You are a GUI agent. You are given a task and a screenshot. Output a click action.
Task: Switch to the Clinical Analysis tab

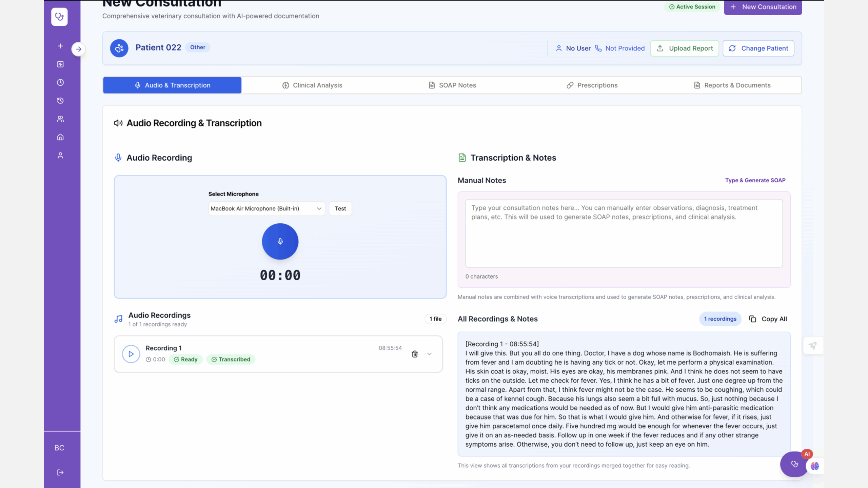[312, 85]
